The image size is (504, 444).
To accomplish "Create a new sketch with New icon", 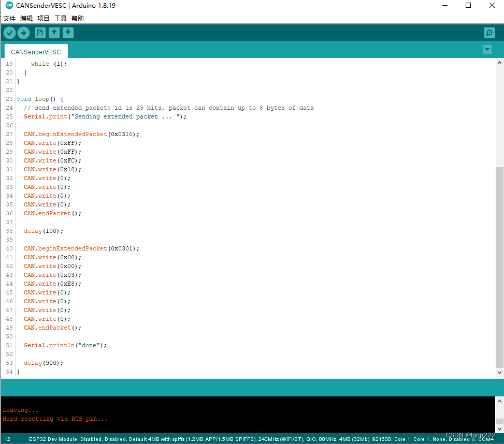I will point(40,33).
